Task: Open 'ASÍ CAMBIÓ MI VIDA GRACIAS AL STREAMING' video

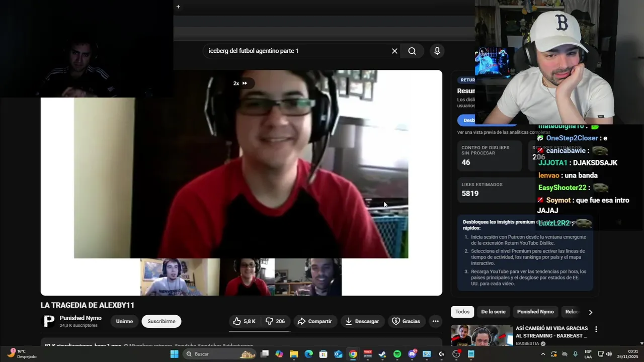Action: (x=551, y=332)
